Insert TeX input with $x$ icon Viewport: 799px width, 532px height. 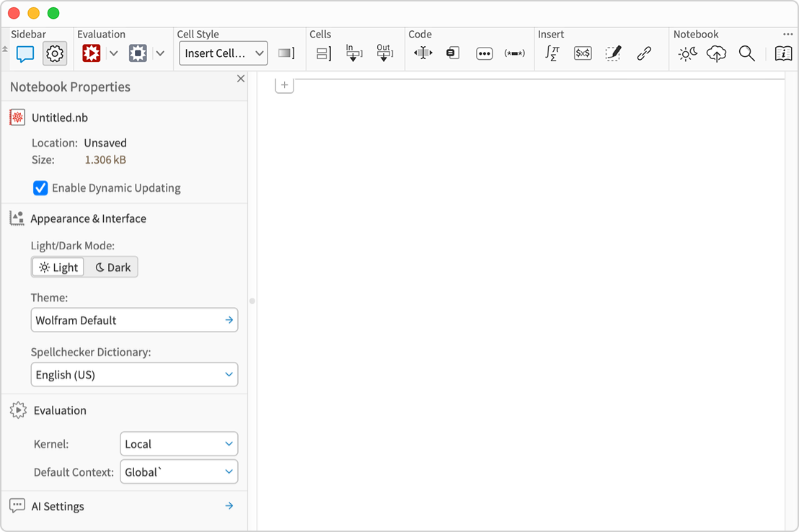[583, 53]
